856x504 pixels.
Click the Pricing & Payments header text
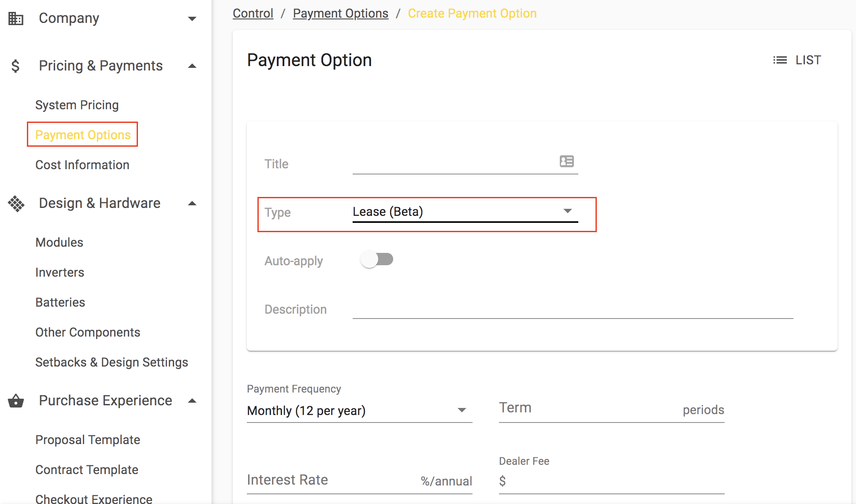point(101,66)
